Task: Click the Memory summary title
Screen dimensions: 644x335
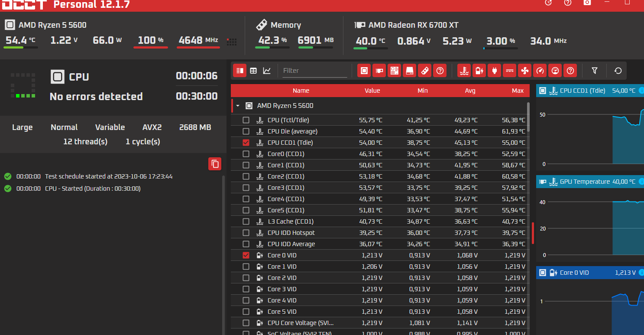Action: tap(285, 25)
